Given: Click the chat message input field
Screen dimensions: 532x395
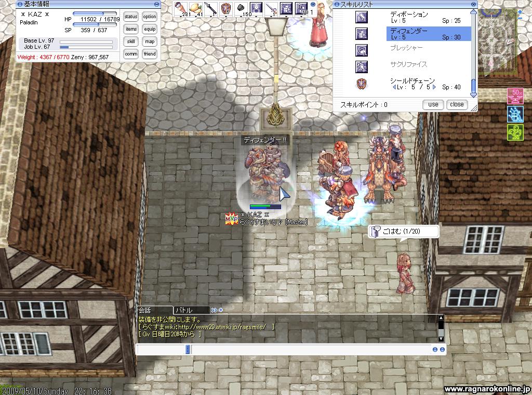Looking at the screenshot, I should [311, 349].
